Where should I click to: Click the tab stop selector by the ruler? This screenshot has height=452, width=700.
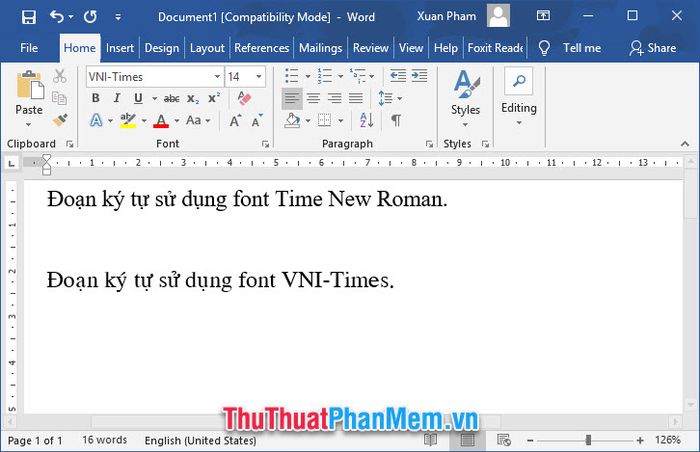pyautogui.click(x=12, y=163)
